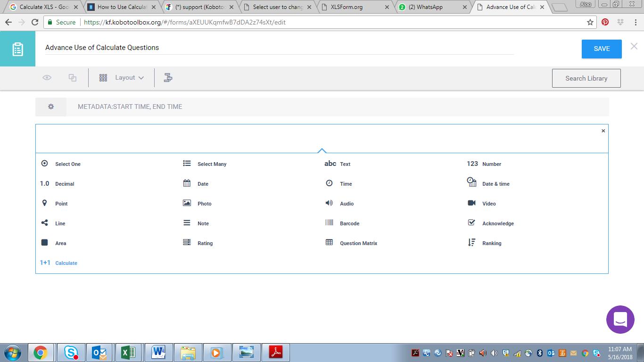The height and width of the screenshot is (362, 644).
Task: Dismiss the question type picker
Action: [603, 131]
